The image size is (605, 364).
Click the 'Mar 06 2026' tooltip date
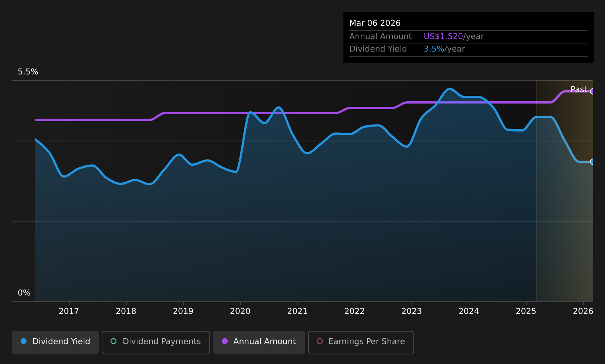tap(375, 23)
